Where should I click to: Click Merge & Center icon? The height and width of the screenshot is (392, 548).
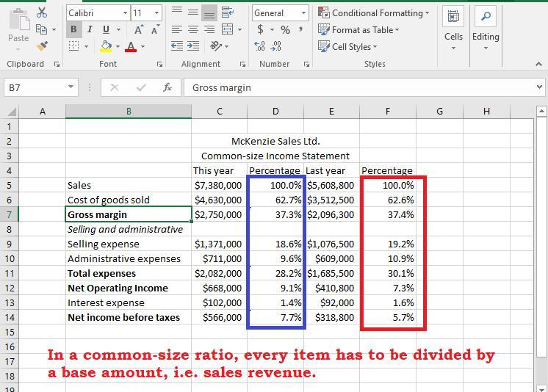coord(228,29)
